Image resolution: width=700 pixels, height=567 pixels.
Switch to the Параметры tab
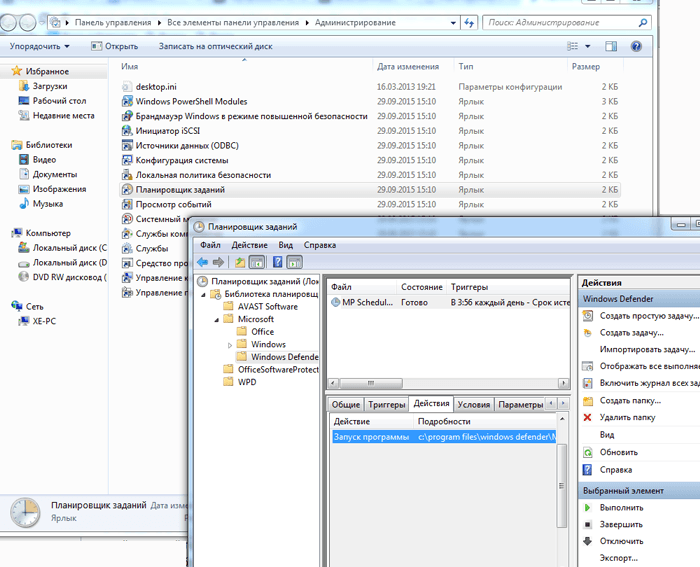[x=521, y=404]
